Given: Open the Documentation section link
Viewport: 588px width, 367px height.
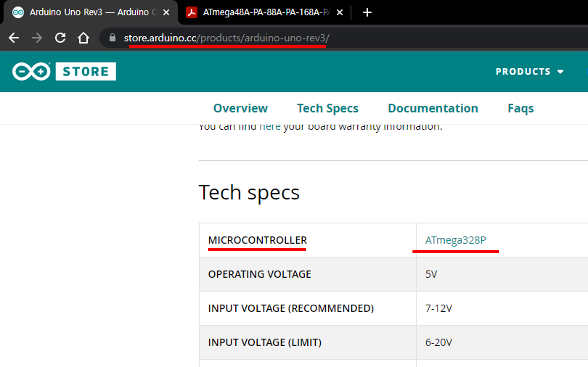Looking at the screenshot, I should point(433,108).
